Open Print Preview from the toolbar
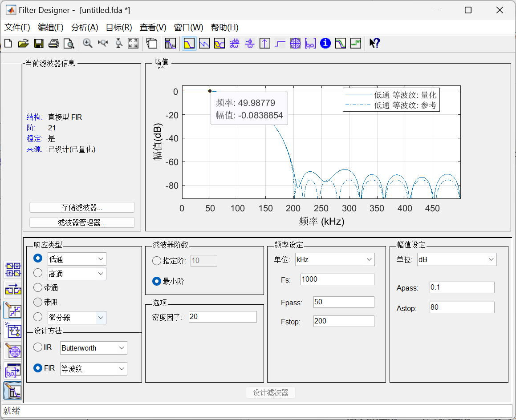 [x=69, y=43]
